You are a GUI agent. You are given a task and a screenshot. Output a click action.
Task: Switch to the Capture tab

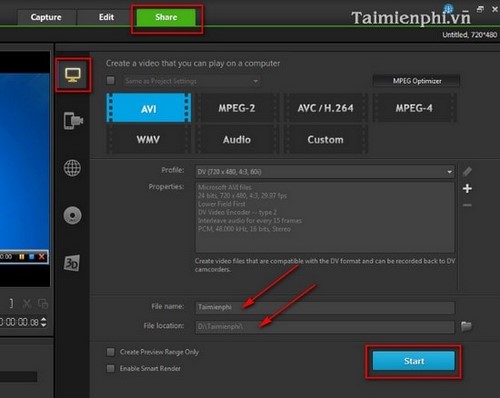coord(46,17)
